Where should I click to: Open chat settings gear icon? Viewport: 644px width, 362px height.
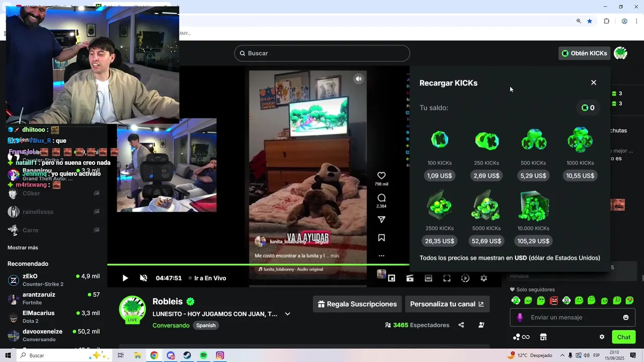[x=602, y=337]
